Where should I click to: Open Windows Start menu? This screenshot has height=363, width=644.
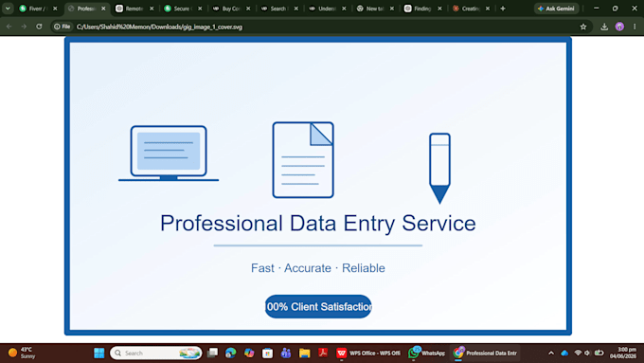click(x=99, y=354)
